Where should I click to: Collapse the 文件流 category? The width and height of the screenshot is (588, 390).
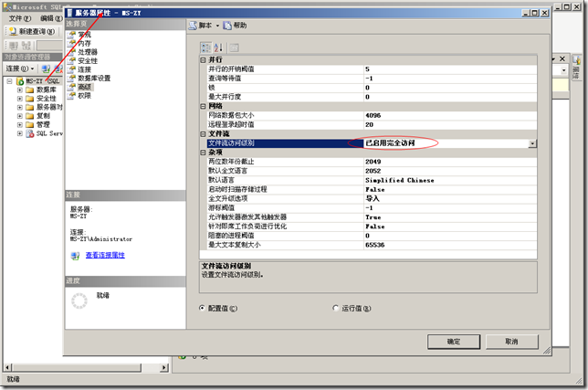(x=203, y=134)
